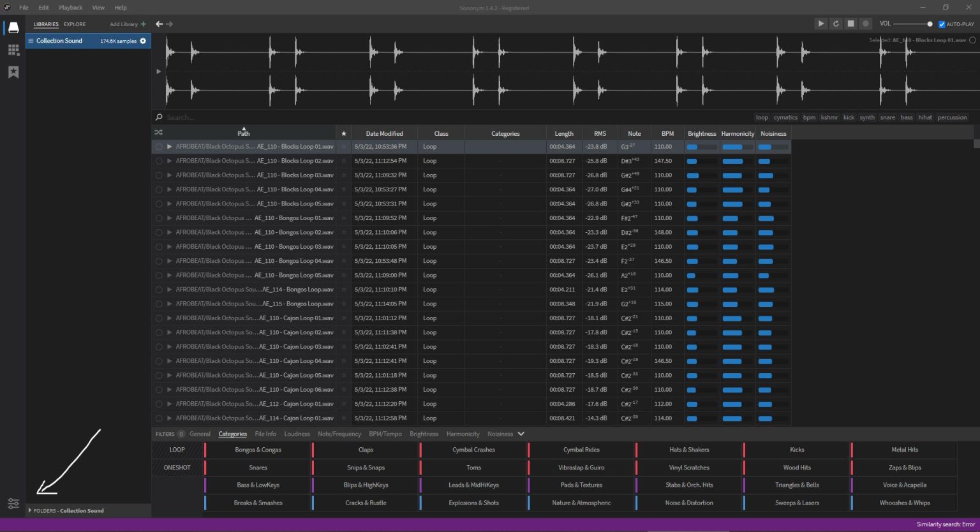Click the star column header
The image size is (980, 532).
click(344, 133)
